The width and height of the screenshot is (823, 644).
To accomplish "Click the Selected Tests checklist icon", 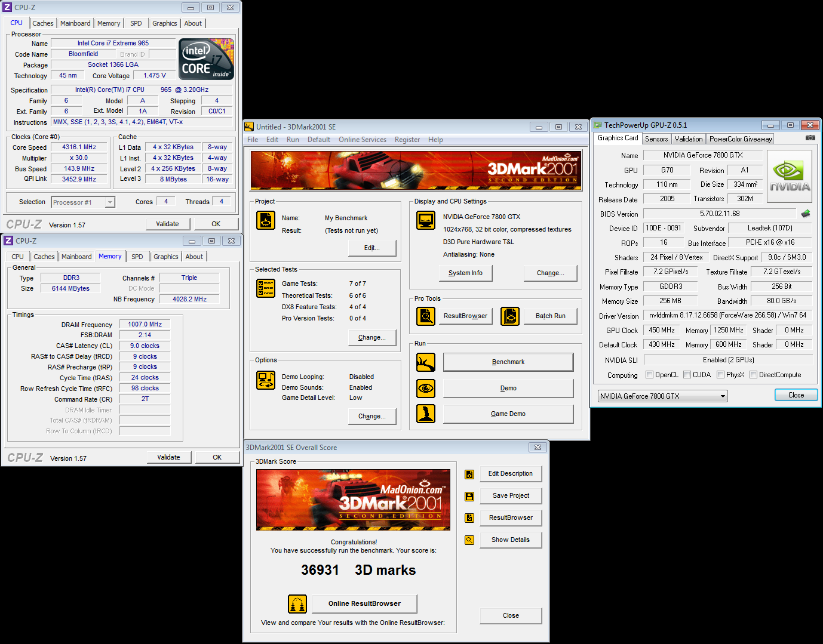I will pos(266,288).
